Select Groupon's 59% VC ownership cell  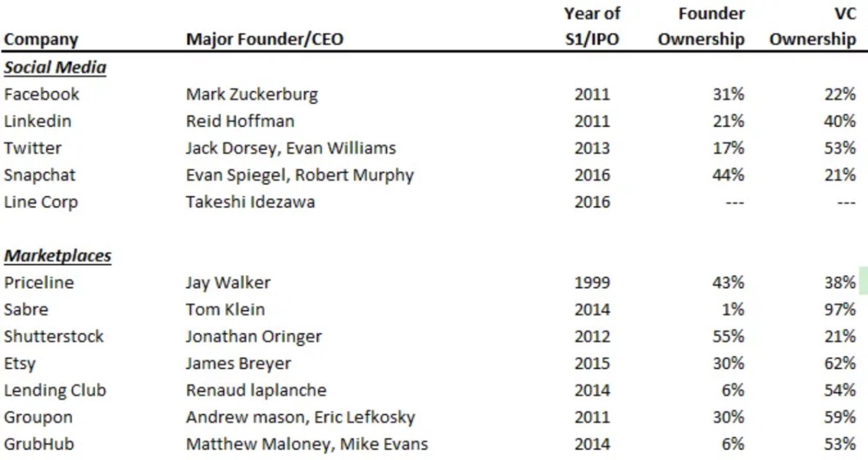840,417
